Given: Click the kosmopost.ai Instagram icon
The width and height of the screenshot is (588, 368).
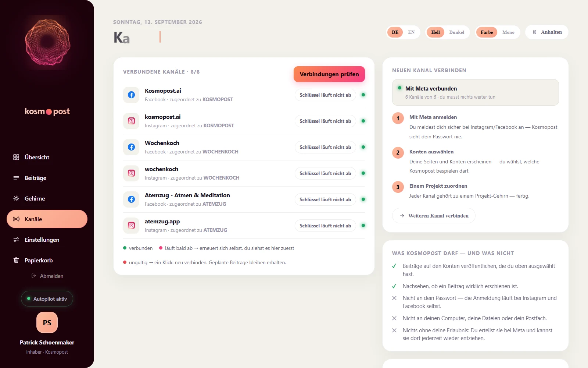Looking at the screenshot, I should pyautogui.click(x=131, y=121).
